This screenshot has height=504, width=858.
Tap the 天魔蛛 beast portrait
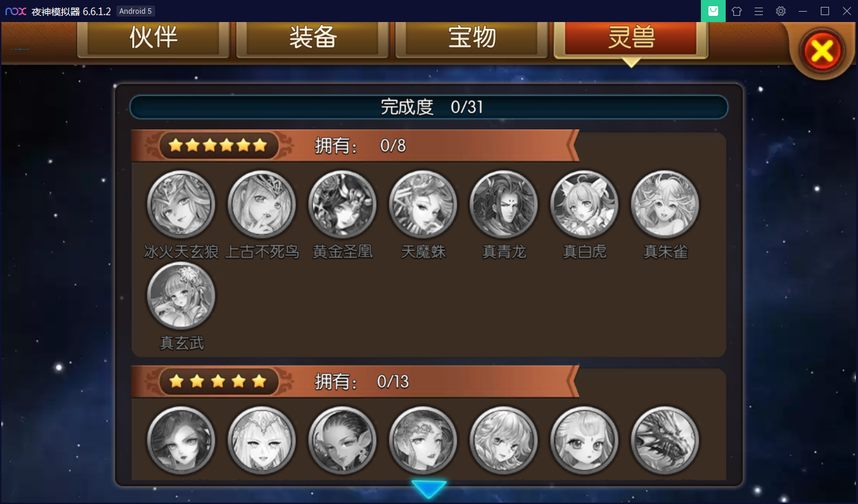tap(423, 204)
